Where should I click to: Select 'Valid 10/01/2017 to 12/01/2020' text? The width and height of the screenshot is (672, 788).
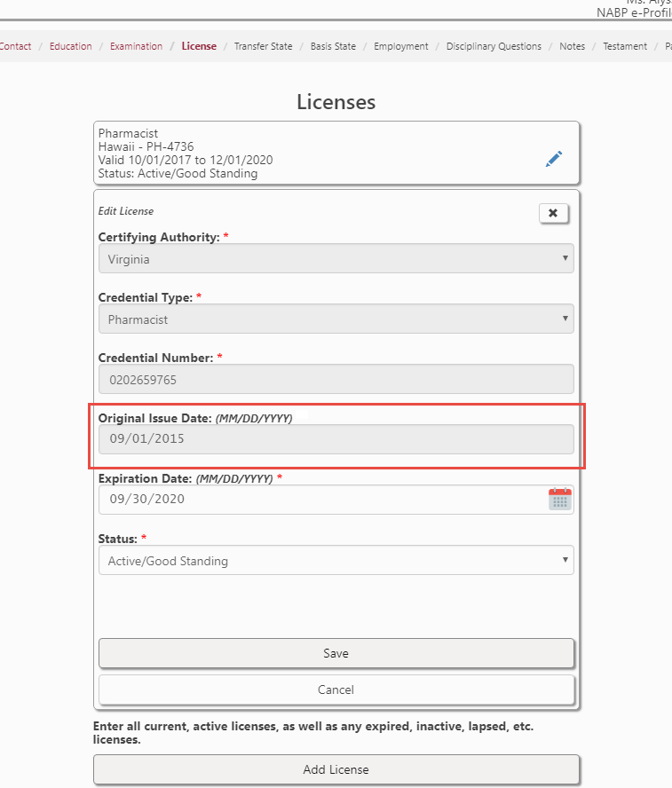[186, 161]
